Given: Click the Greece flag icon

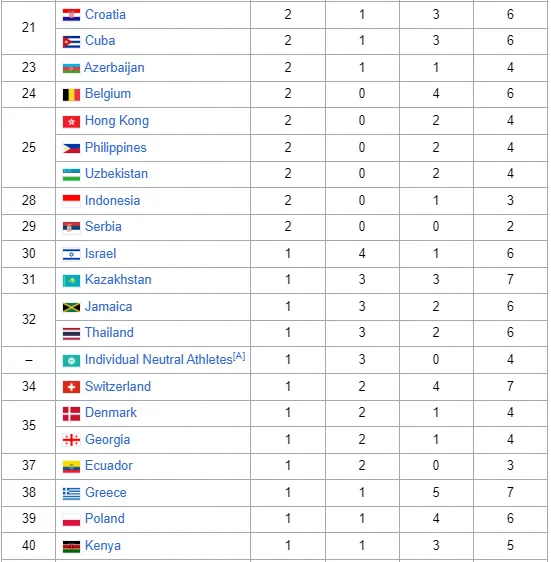Looking at the screenshot, I should (71, 494).
